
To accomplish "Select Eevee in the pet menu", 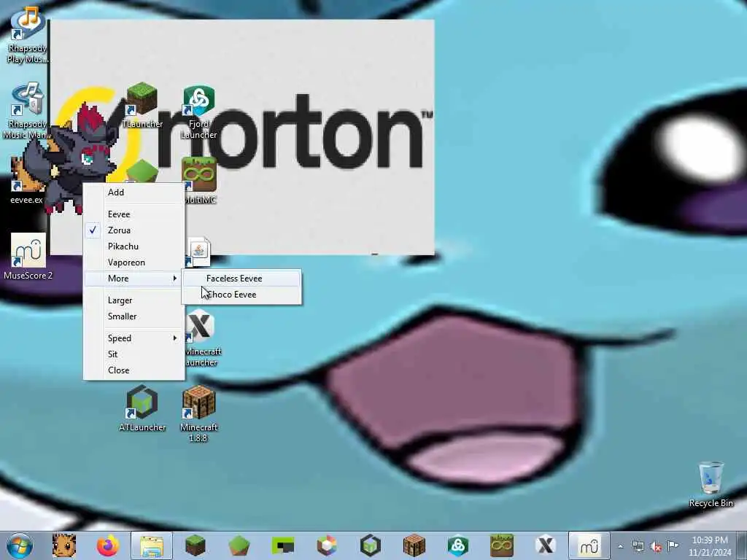I will pos(134,214).
